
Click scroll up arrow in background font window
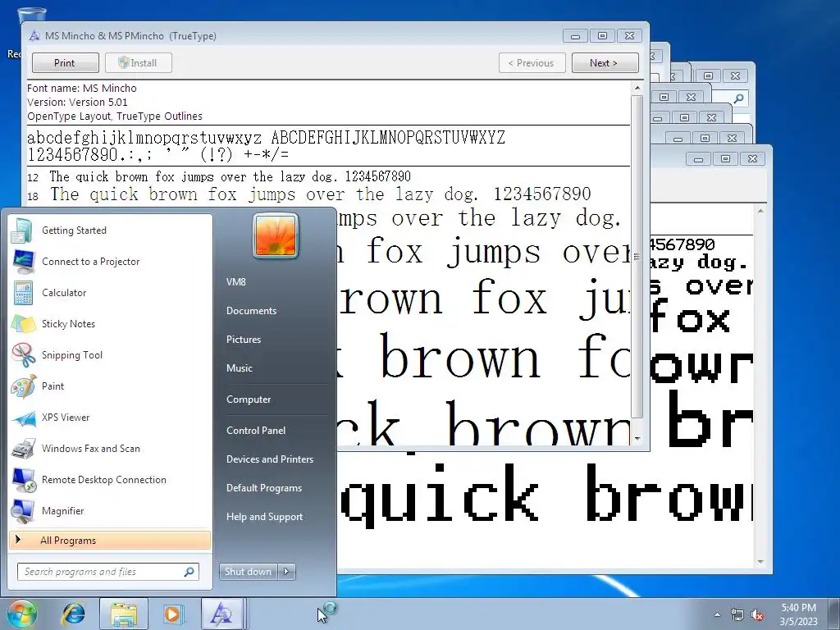click(x=760, y=212)
